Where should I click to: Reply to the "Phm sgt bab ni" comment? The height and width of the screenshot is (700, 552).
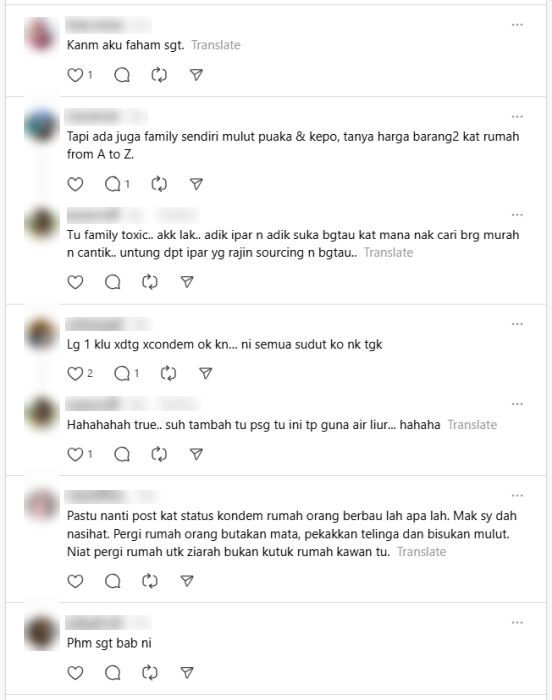pos(113,673)
